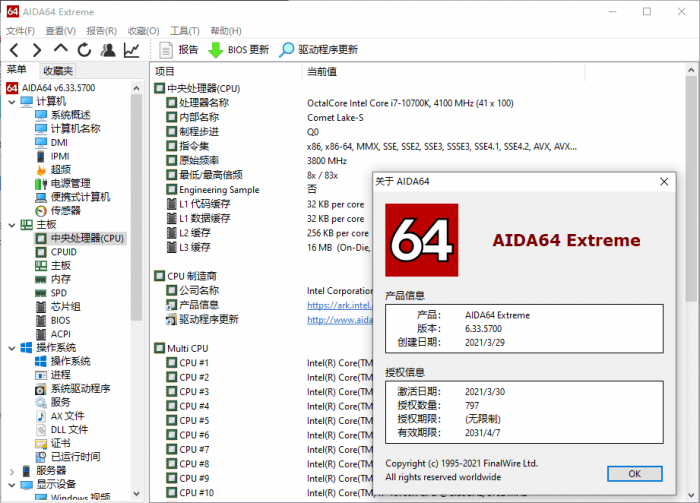700x503 pixels.
Task: Click the 驱动程序更新 magnifier icon
Action: (x=287, y=50)
